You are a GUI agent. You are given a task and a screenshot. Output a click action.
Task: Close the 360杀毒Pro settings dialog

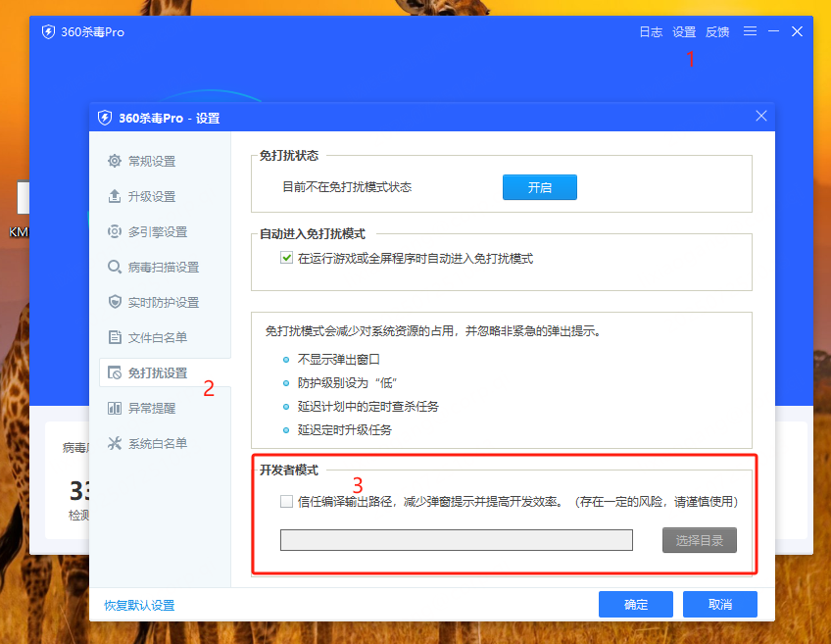761,116
